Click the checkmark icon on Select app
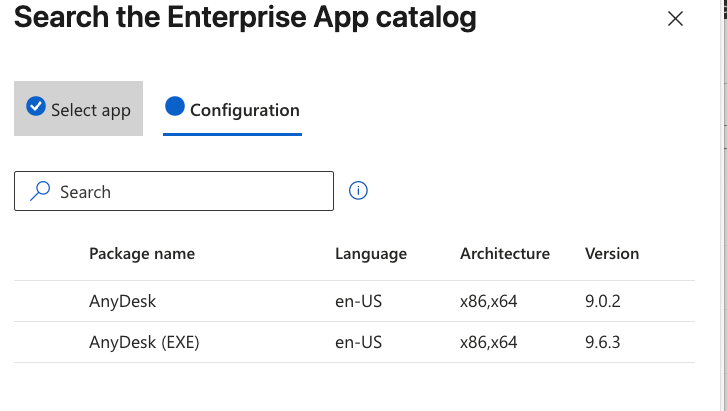 coord(36,108)
